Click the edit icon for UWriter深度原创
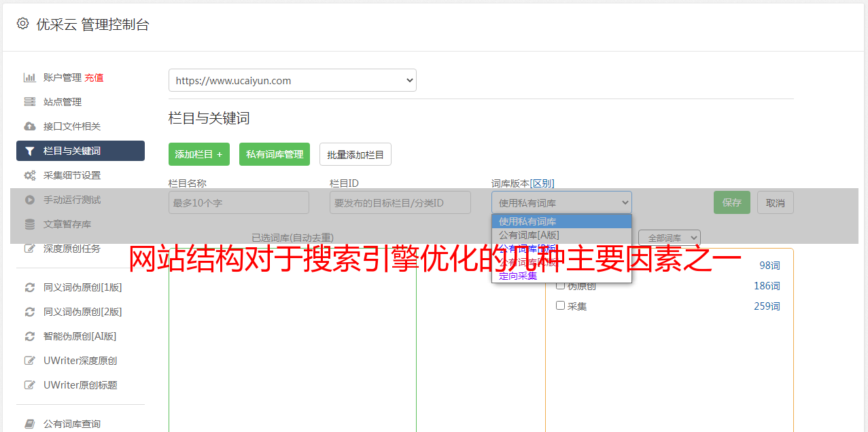This screenshot has width=868, height=432. (x=30, y=361)
